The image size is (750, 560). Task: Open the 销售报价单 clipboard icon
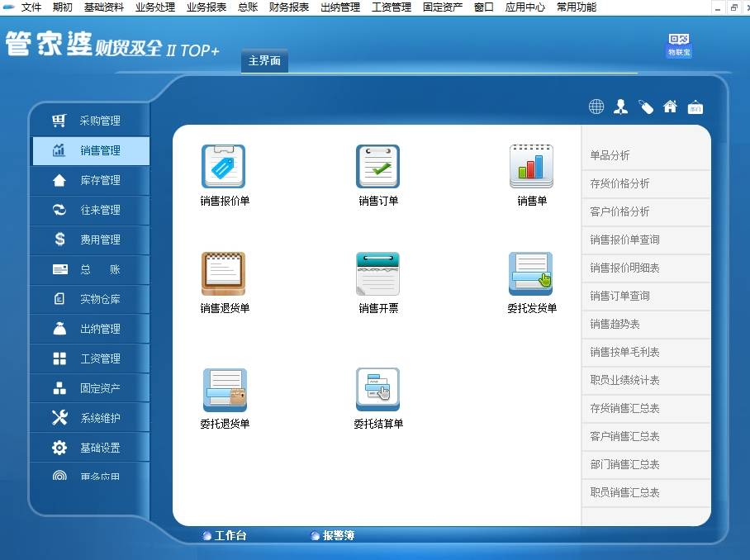coord(223,166)
